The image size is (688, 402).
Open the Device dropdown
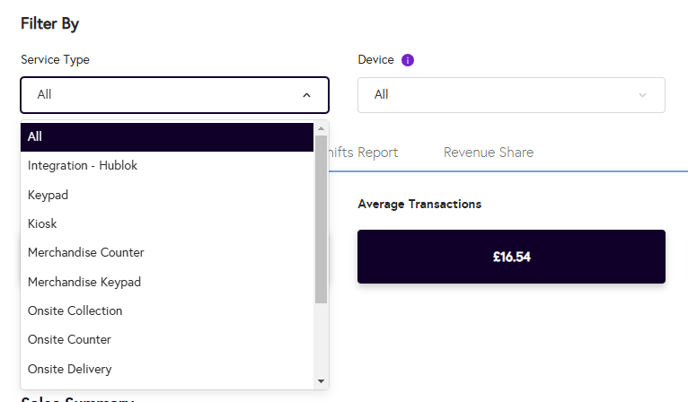500,95
